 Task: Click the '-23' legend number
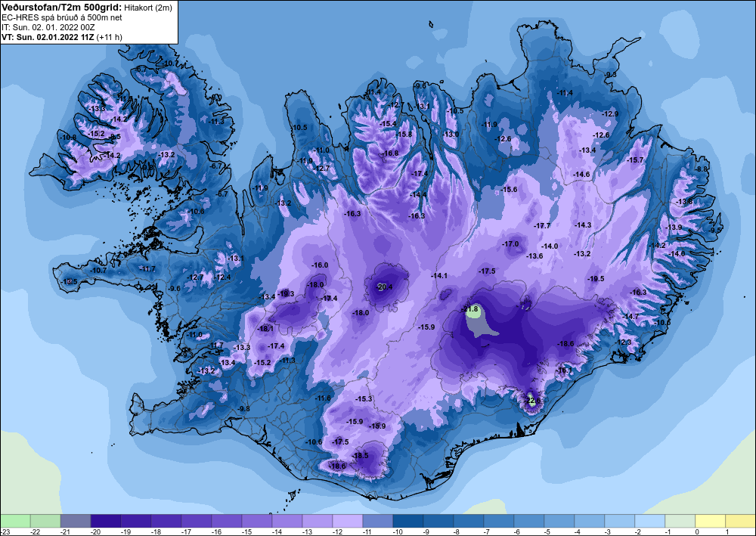5,531
